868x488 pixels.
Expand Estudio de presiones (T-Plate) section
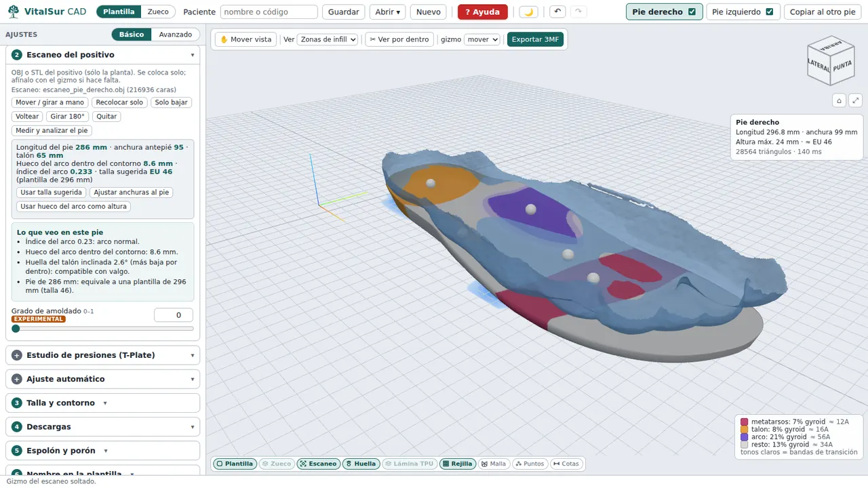click(102, 355)
